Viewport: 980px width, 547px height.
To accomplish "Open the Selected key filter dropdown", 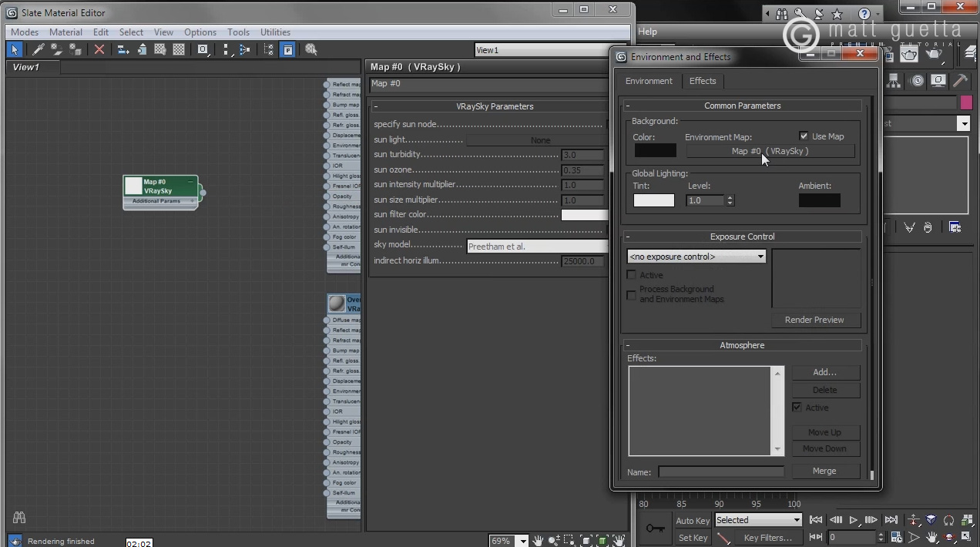I will 758,520.
